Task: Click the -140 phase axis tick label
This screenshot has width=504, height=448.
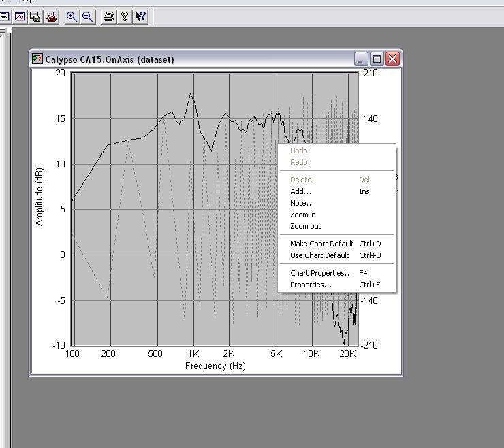Action: [x=369, y=300]
